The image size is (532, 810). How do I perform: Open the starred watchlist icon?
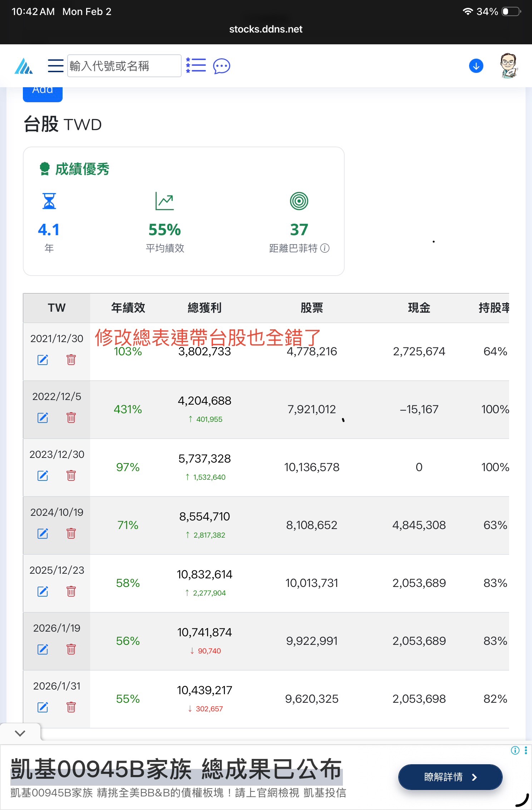(196, 66)
